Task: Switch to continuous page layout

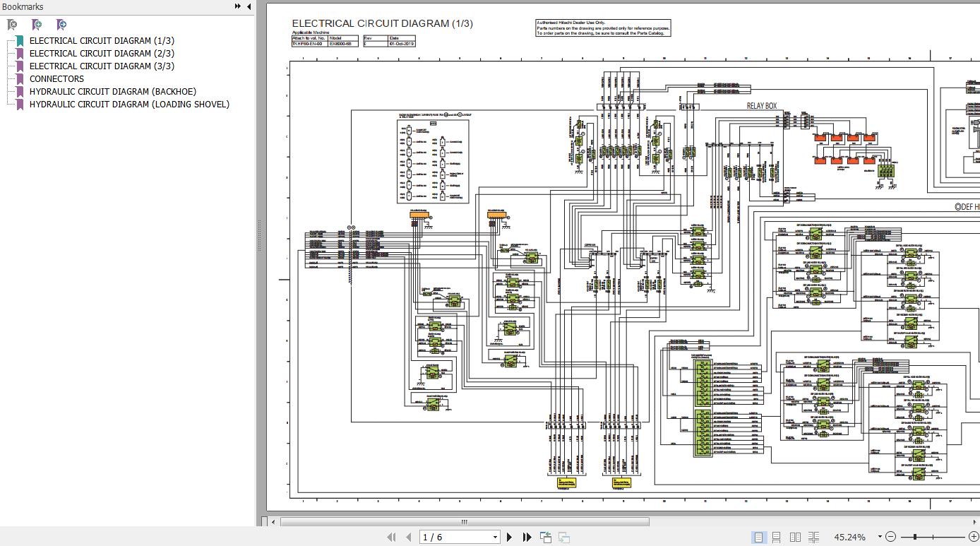Action: click(776, 537)
